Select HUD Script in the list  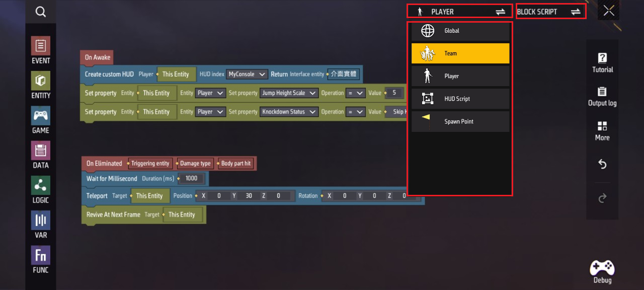click(460, 99)
